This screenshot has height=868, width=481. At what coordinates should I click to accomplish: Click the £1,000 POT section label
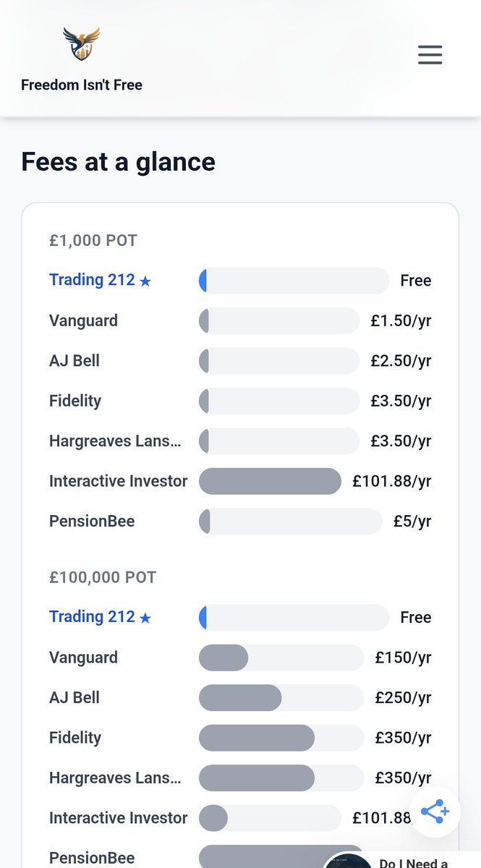93,240
